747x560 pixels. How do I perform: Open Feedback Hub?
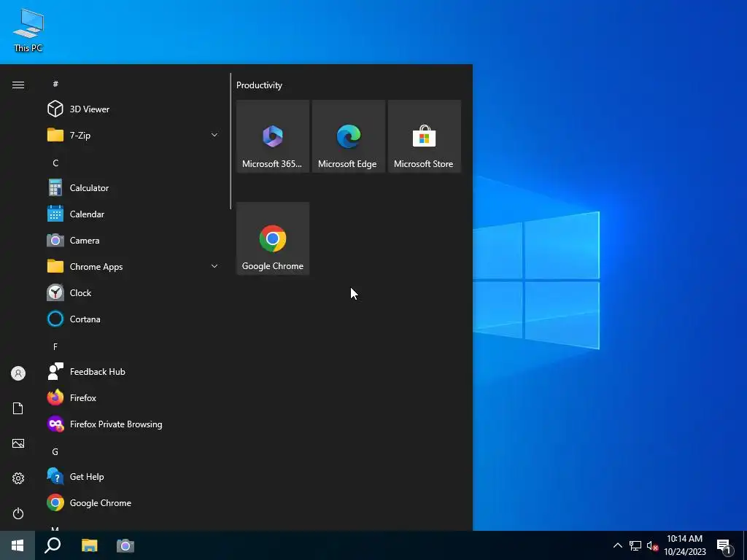(133, 371)
